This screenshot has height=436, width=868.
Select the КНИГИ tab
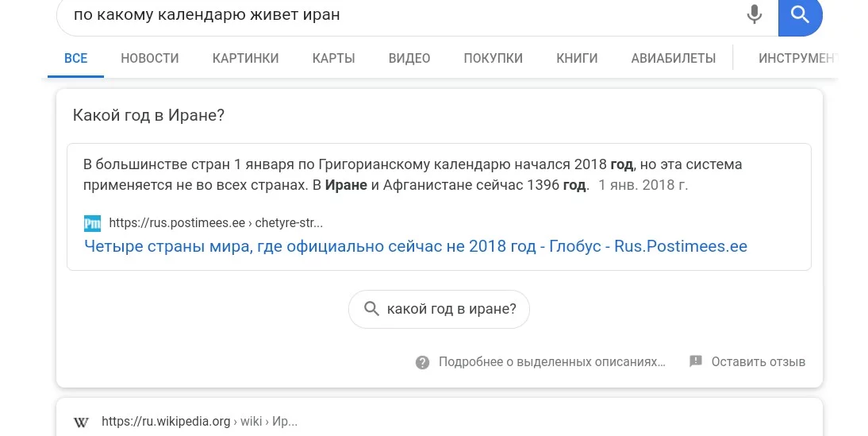(x=577, y=58)
